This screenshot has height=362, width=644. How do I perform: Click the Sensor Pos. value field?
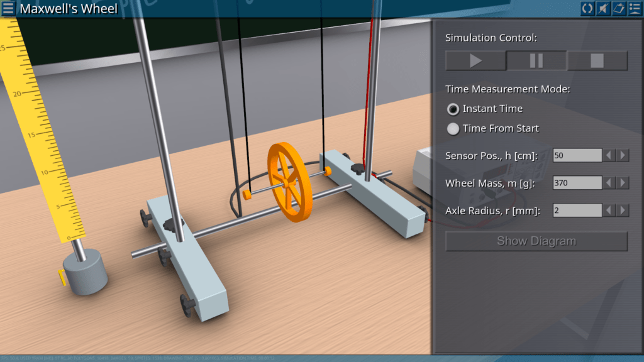pyautogui.click(x=577, y=155)
